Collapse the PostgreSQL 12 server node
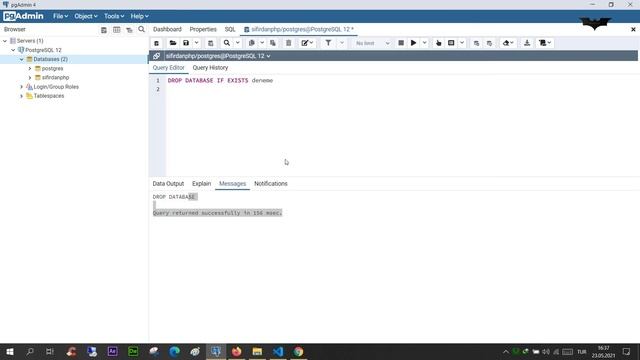The width and height of the screenshot is (640, 360). [13, 50]
